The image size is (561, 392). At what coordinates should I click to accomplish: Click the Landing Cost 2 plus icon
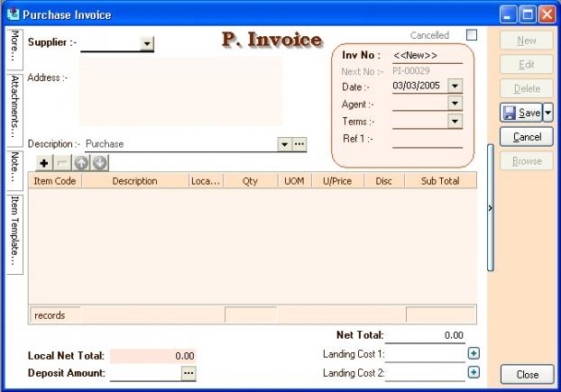474,372
